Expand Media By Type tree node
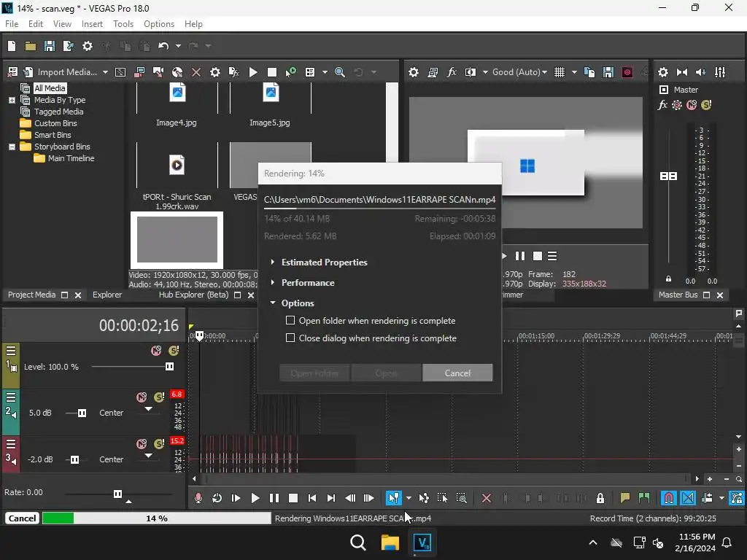 point(12,100)
